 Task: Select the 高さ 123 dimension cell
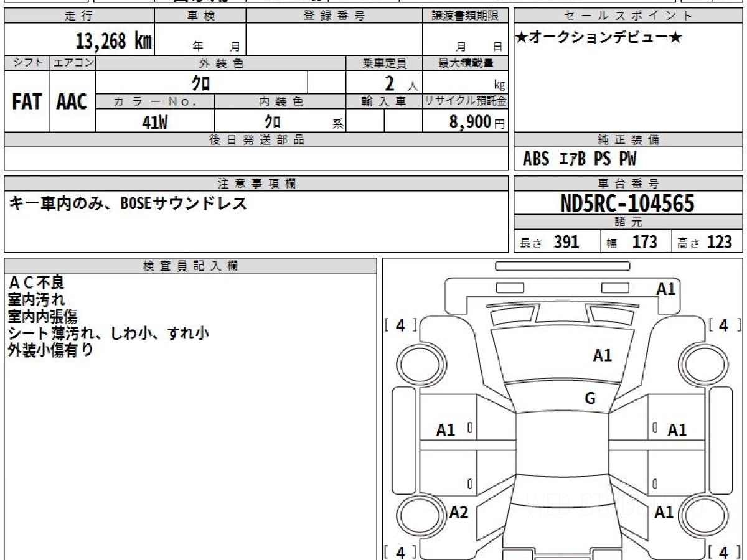click(708, 241)
